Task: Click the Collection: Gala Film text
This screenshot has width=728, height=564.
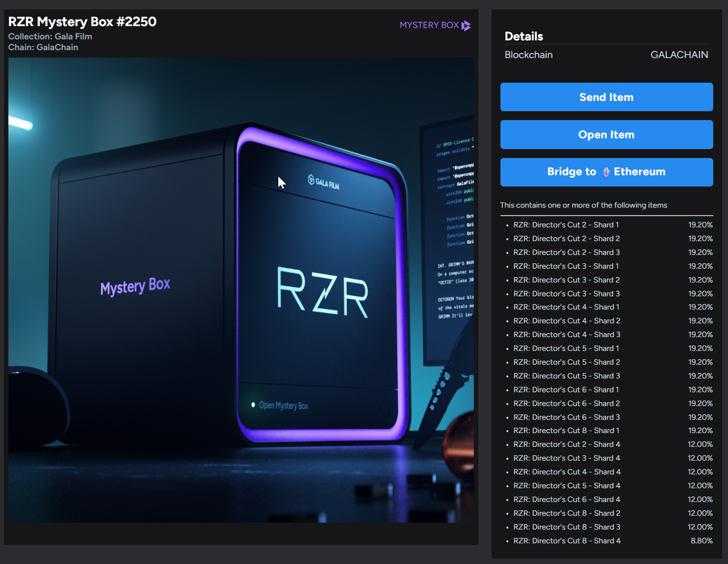Action: pos(50,36)
